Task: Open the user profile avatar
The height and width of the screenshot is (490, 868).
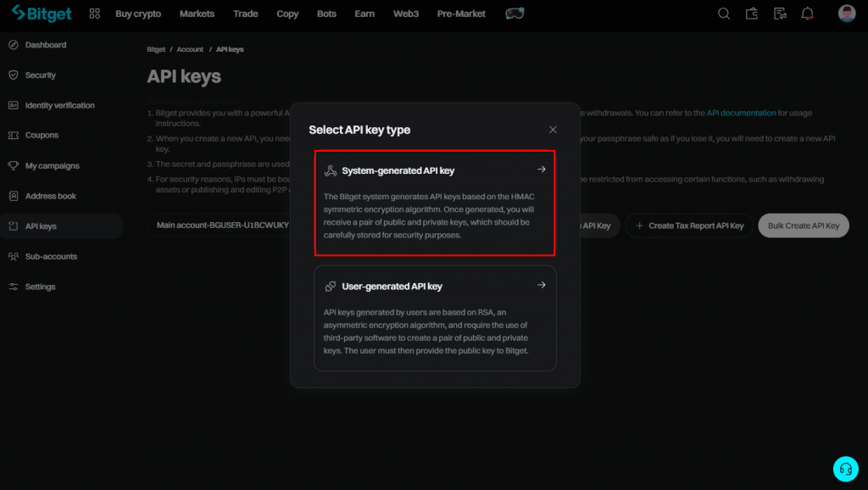Action: click(846, 14)
